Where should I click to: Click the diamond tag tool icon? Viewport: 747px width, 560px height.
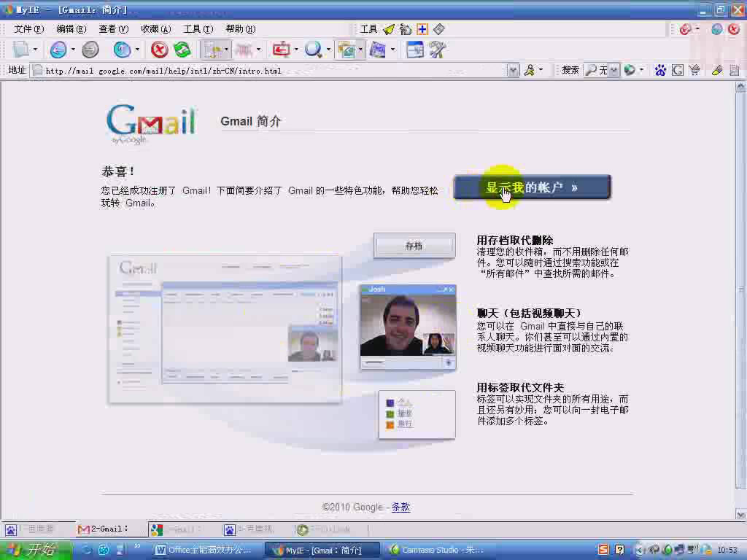point(439,29)
